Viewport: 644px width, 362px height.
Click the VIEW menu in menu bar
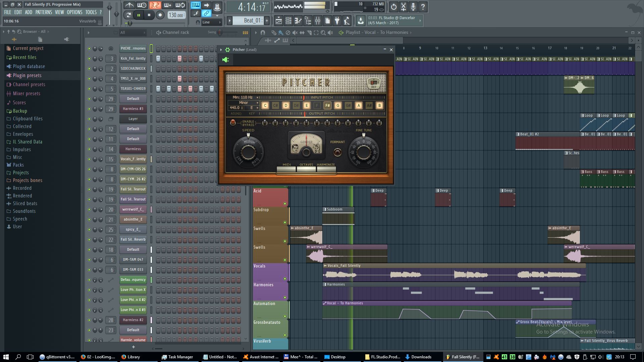click(x=59, y=12)
